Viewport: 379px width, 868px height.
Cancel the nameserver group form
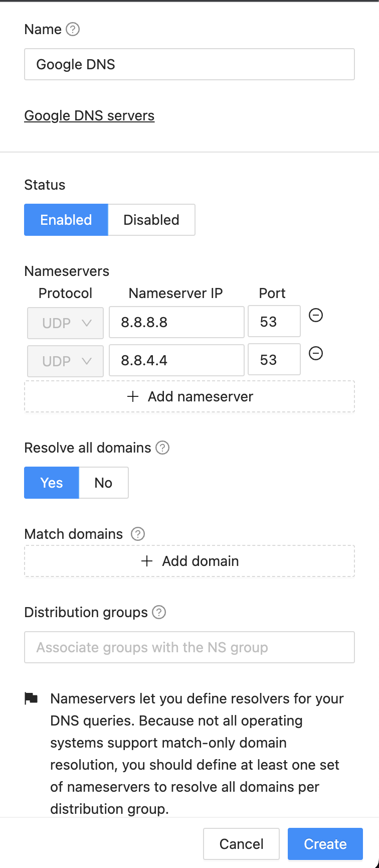point(241,844)
